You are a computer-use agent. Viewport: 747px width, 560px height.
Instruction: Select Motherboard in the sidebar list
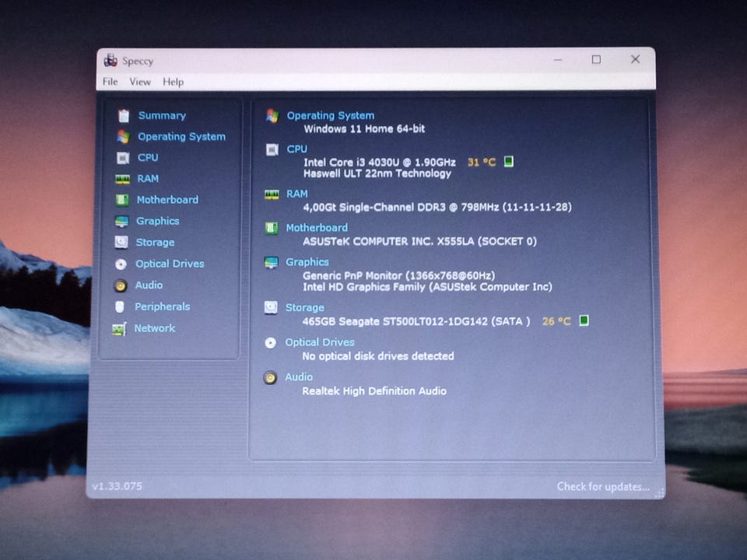(x=167, y=200)
